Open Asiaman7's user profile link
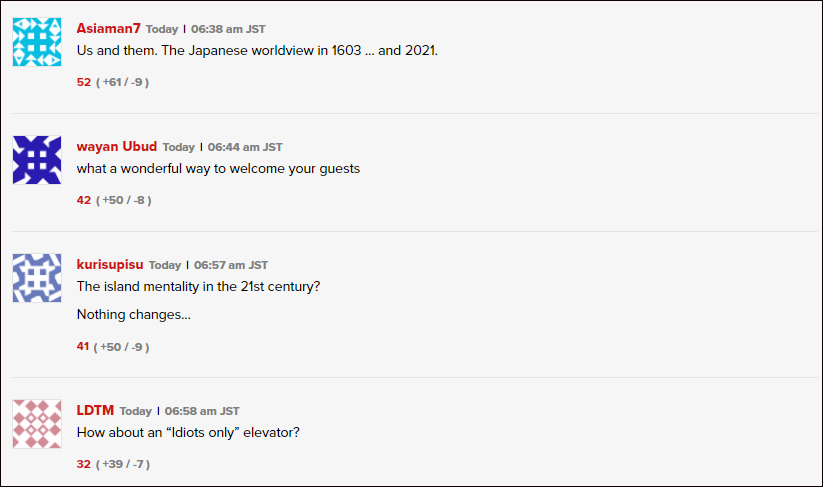Viewport: 823px width, 487px height. [109, 28]
